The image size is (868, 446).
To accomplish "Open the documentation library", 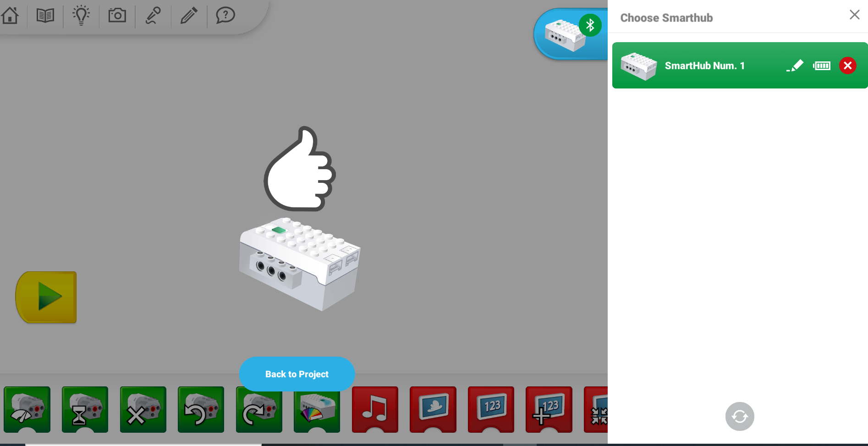I will click(44, 16).
